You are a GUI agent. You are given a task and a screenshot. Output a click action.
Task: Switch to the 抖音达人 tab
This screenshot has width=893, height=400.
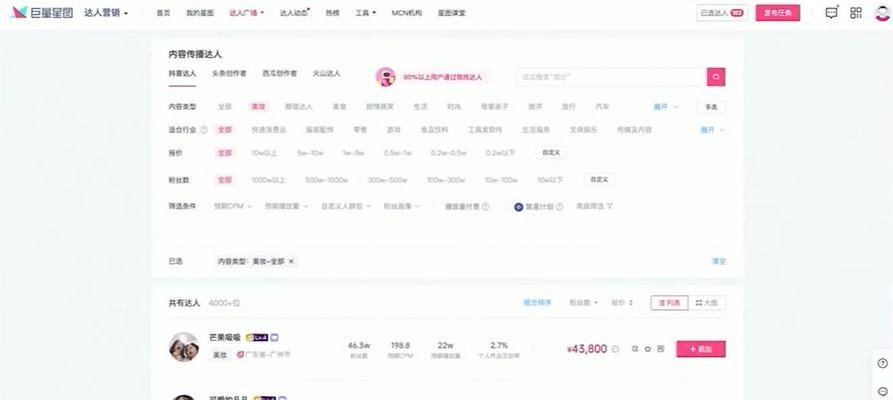[x=182, y=74]
